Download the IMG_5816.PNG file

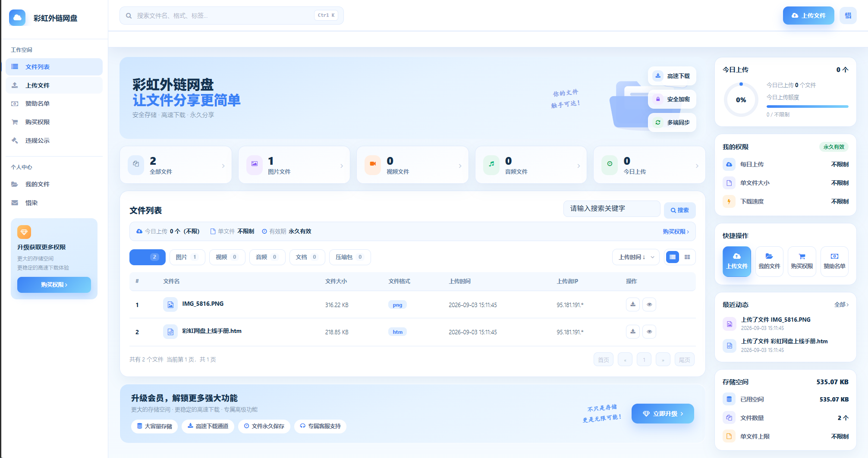coord(633,304)
